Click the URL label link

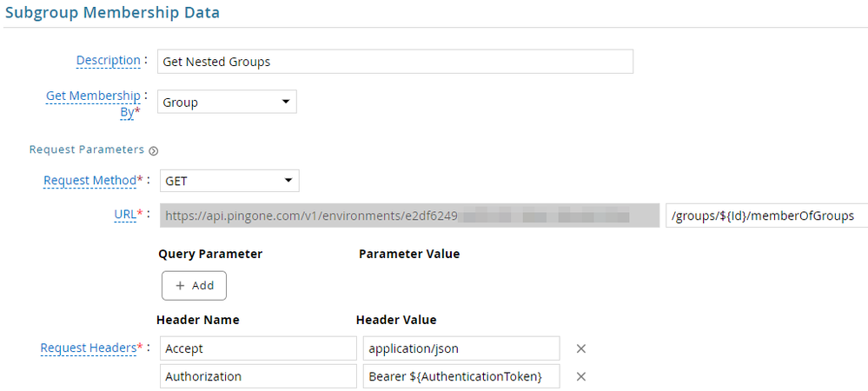[x=125, y=214]
